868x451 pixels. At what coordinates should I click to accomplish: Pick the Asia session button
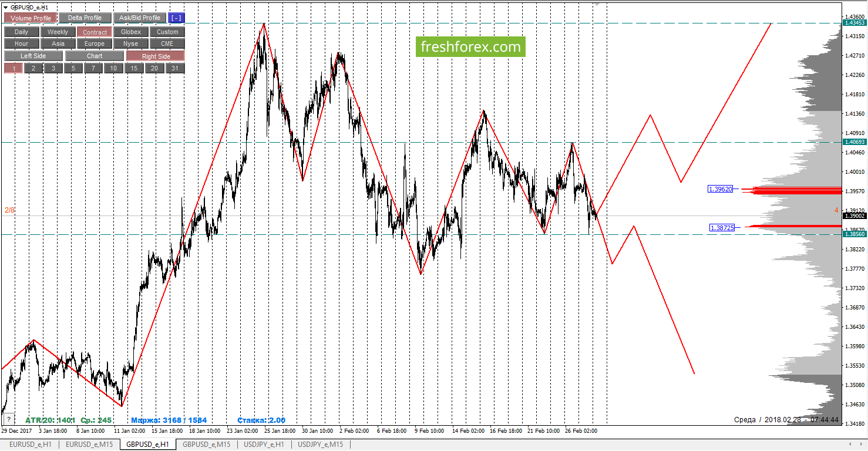[58, 44]
